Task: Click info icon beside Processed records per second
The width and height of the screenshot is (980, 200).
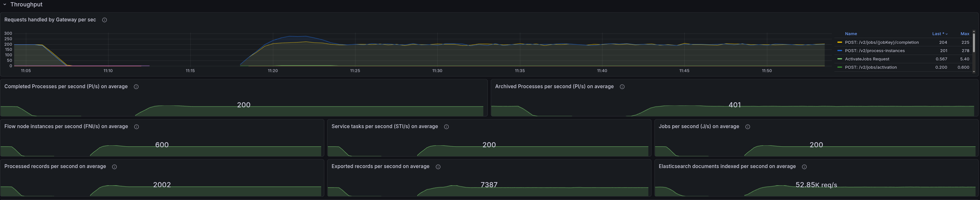Action: point(115,167)
